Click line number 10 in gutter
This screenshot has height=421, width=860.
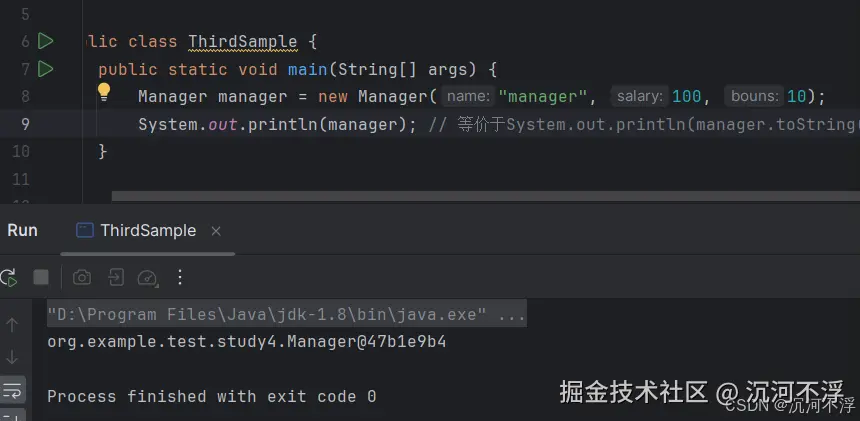pyautogui.click(x=21, y=151)
